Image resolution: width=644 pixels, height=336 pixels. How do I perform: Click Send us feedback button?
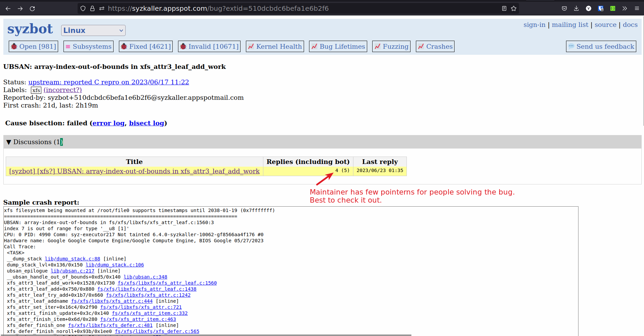click(x=601, y=46)
